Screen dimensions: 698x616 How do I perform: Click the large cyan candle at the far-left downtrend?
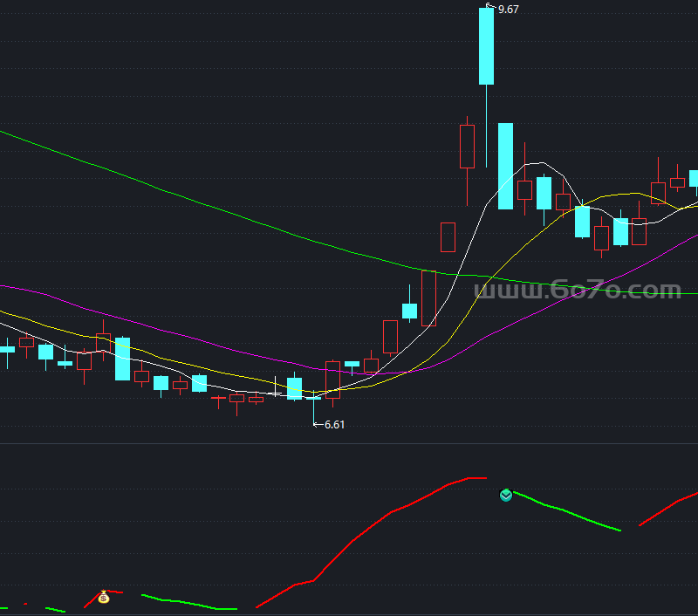point(122,359)
